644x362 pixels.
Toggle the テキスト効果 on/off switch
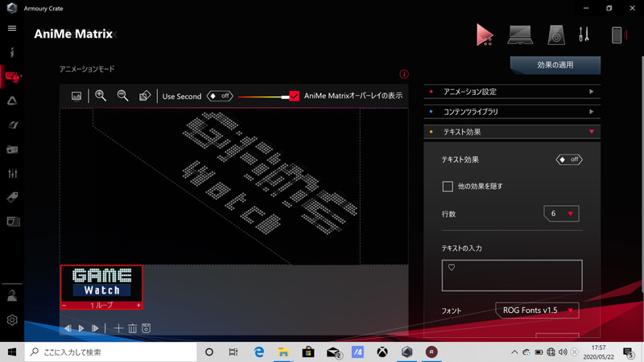point(569,159)
